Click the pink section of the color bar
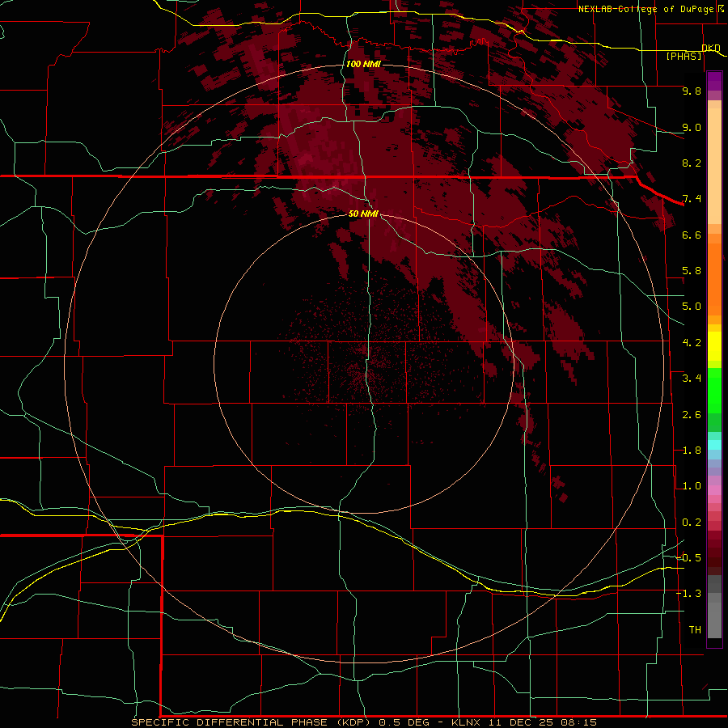Image resolution: width=728 pixels, height=728 pixels. coord(714,490)
